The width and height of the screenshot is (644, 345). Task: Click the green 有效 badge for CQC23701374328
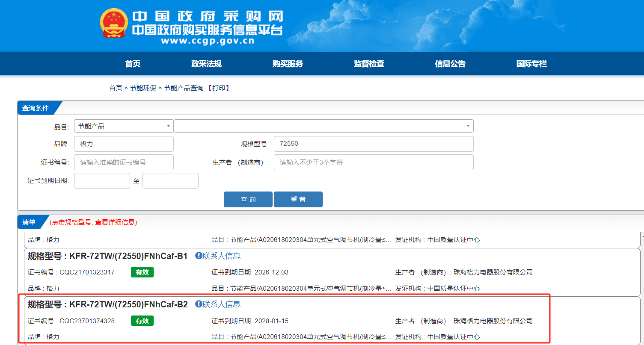[142, 321]
